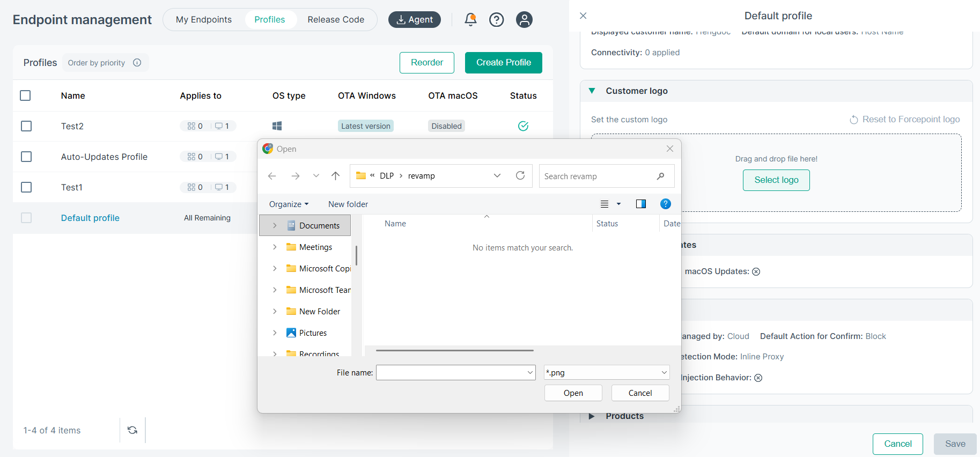Open the Release Code tab
980x457 pixels.
(x=336, y=20)
